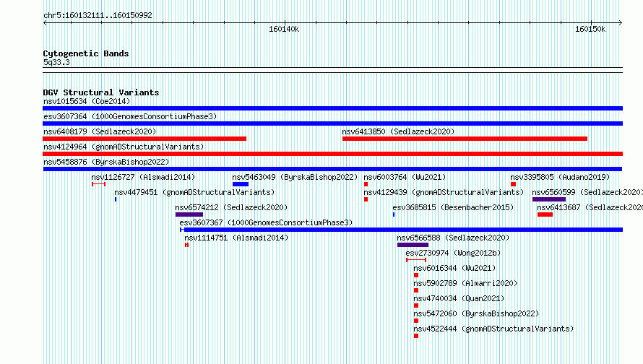643x364 pixels.
Task: Click the chr5:160132111..160150992 coordinate label
Action: (98, 15)
